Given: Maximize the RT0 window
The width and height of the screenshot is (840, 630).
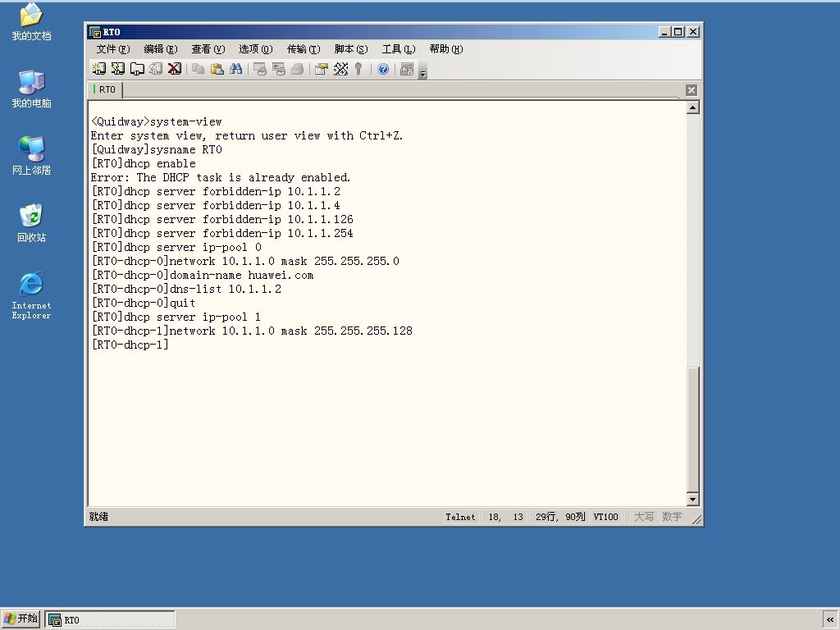Looking at the screenshot, I should [x=678, y=32].
